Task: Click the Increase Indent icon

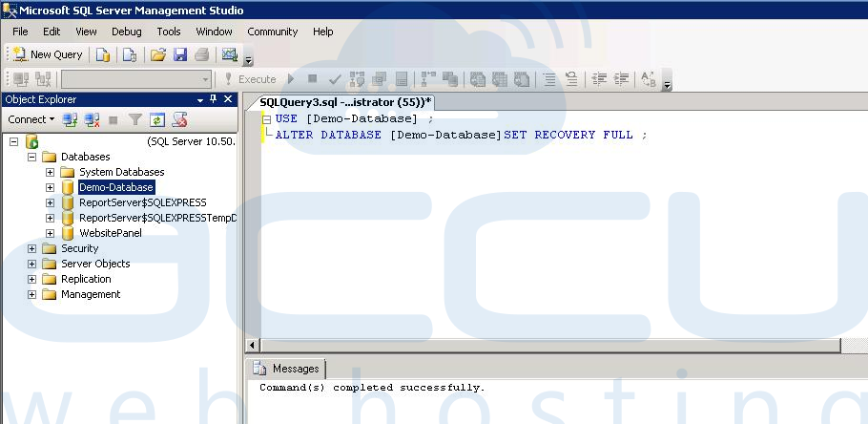Action: click(x=621, y=79)
